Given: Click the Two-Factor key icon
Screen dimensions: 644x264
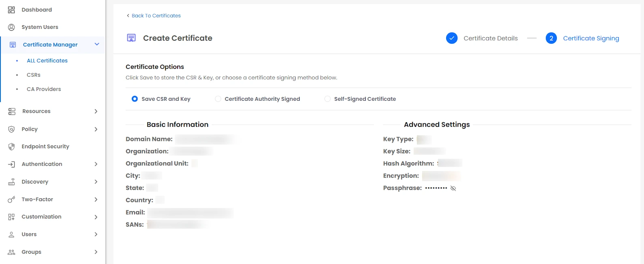Looking at the screenshot, I should [x=11, y=199].
